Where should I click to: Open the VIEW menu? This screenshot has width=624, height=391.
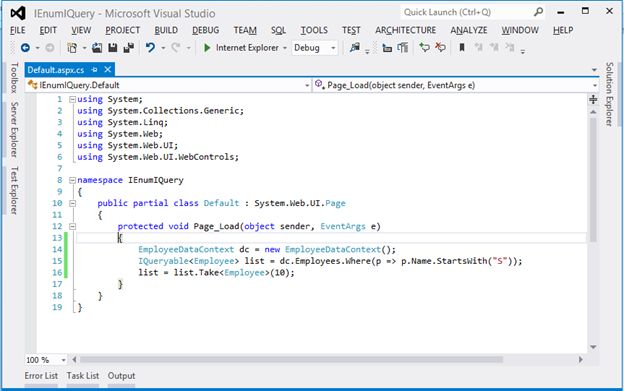click(81, 30)
